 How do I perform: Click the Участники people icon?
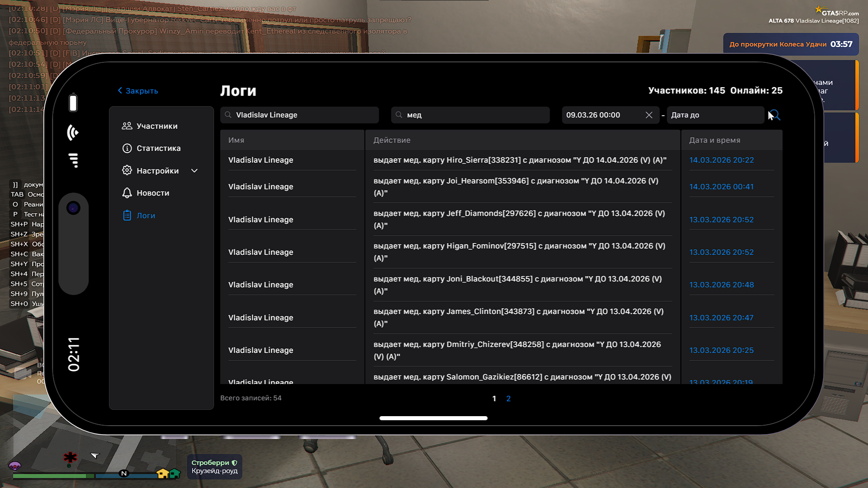click(127, 126)
